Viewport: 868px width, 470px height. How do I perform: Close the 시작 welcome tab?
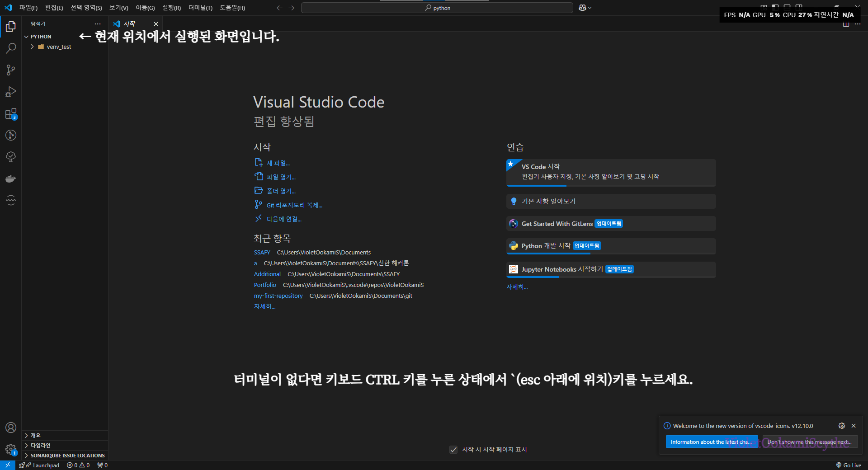156,24
